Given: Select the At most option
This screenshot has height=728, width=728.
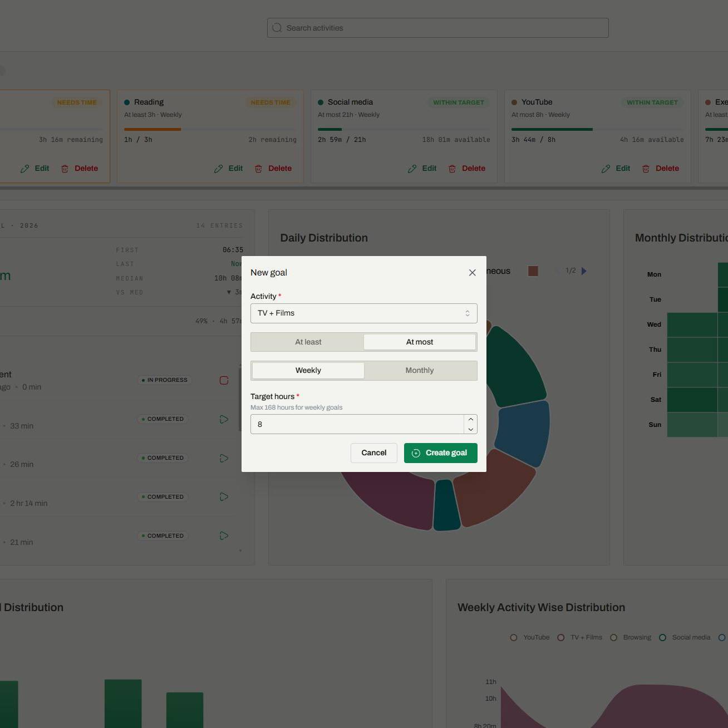Looking at the screenshot, I should click(x=420, y=342).
